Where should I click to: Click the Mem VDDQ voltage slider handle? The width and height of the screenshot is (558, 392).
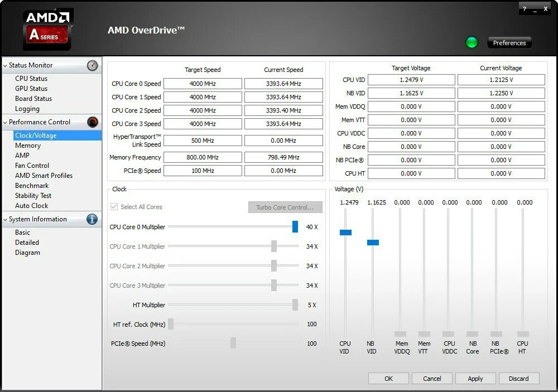(x=400, y=333)
